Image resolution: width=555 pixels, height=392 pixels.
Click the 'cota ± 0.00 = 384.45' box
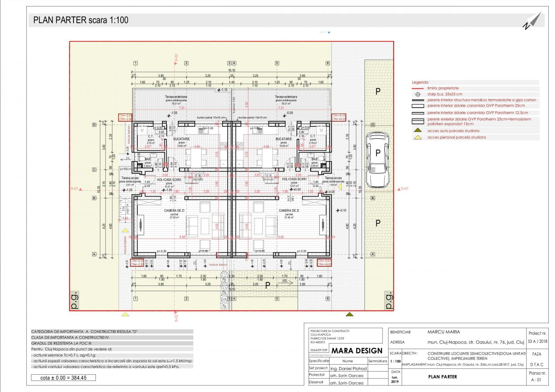point(63,378)
